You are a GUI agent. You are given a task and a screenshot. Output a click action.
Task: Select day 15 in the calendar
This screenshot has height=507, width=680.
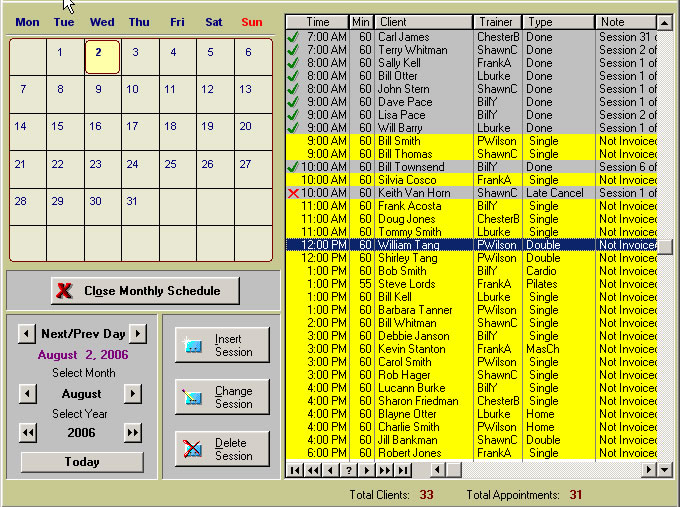(x=57, y=126)
